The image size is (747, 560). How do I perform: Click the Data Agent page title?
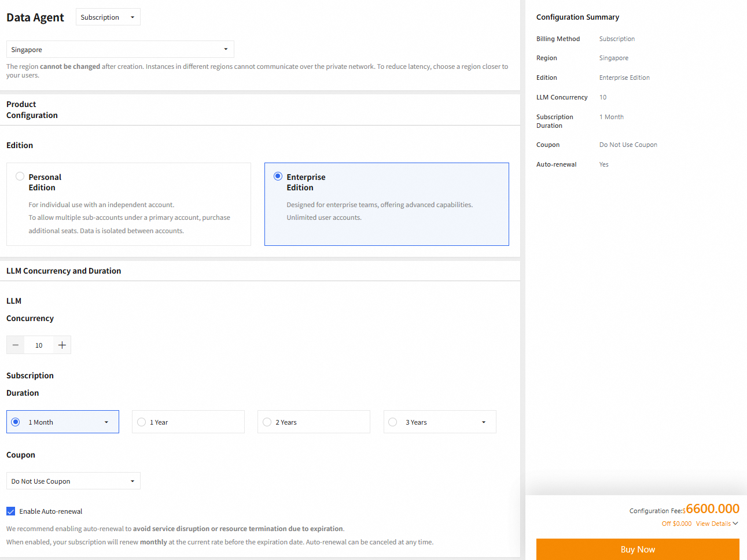tap(35, 17)
